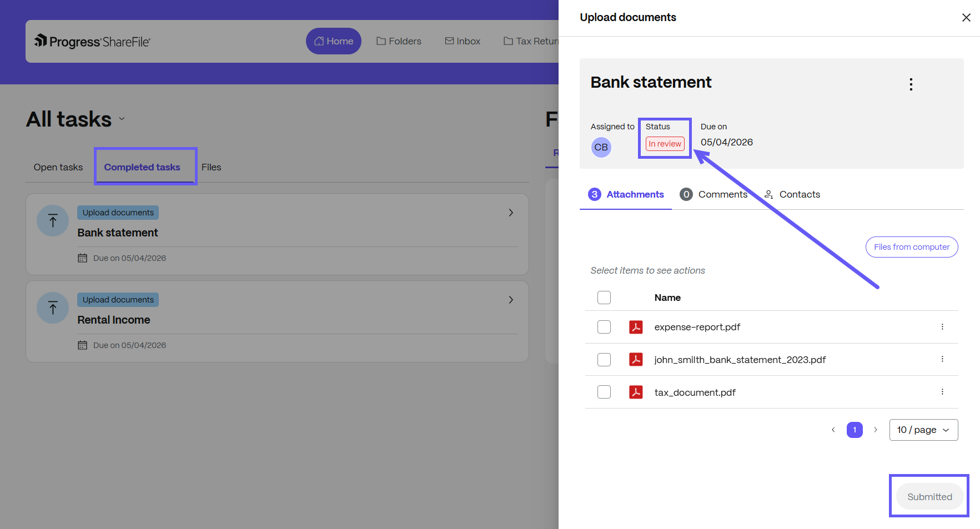Expand the Bank statement task card chevron
This screenshot has width=980, height=529.
click(510, 212)
